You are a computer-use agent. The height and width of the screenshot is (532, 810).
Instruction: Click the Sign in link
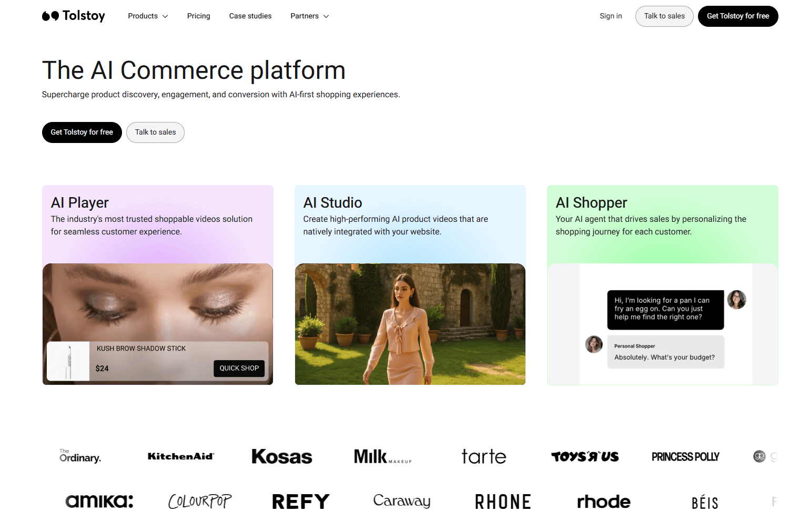pos(610,16)
